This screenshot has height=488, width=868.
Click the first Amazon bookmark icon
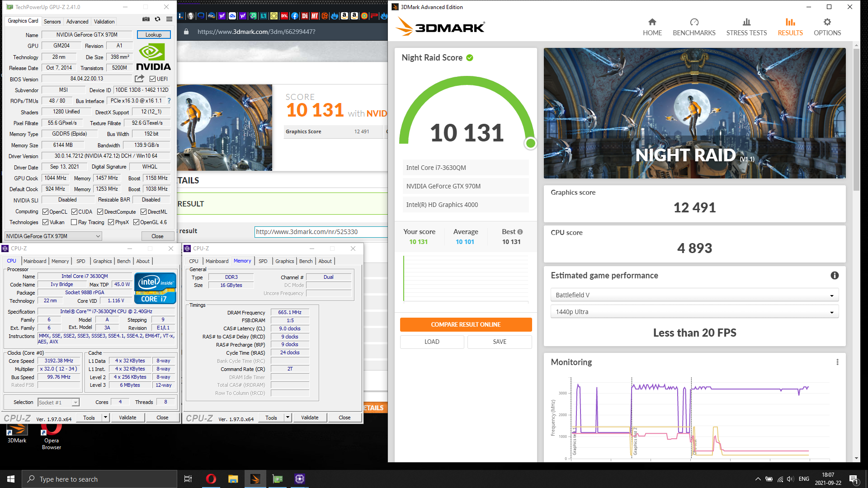[344, 16]
